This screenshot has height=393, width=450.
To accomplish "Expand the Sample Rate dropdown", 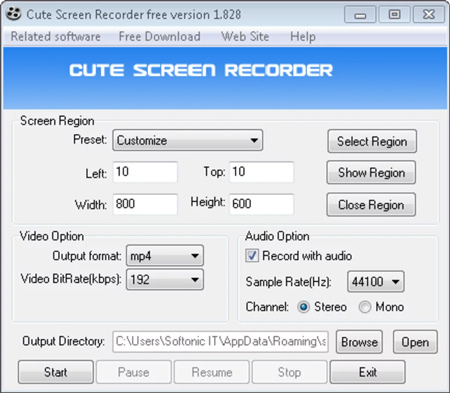I will (x=376, y=282).
